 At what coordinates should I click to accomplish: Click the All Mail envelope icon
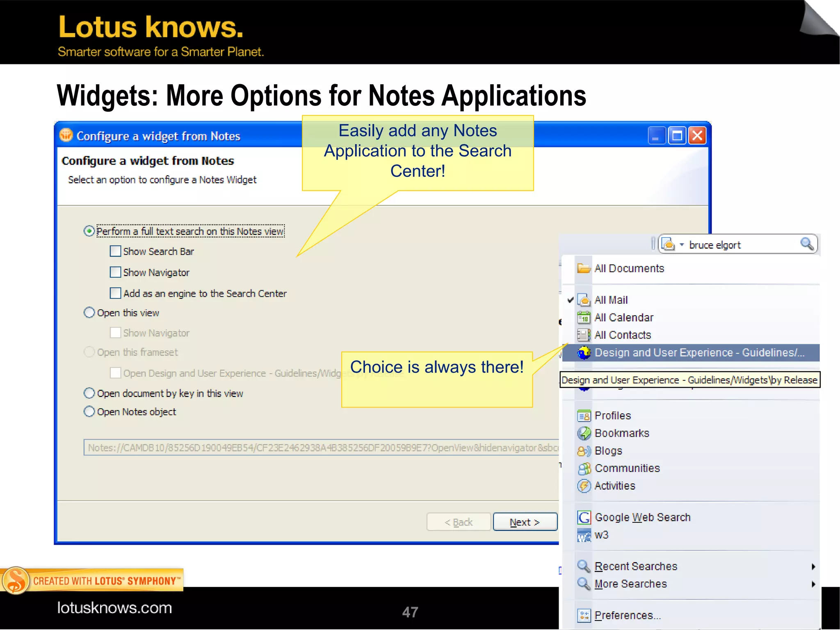tap(584, 300)
